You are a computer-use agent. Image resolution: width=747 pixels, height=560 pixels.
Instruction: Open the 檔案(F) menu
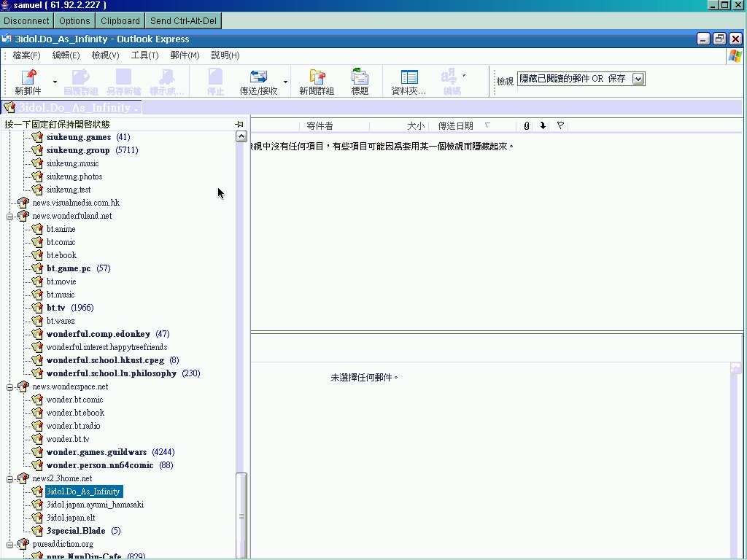pyautogui.click(x=27, y=55)
